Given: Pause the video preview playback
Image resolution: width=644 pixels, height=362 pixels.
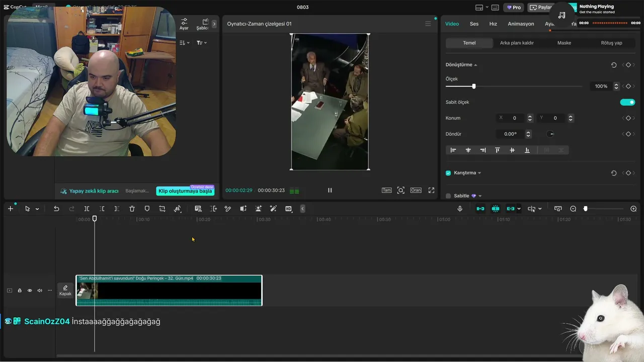Looking at the screenshot, I should tap(330, 190).
